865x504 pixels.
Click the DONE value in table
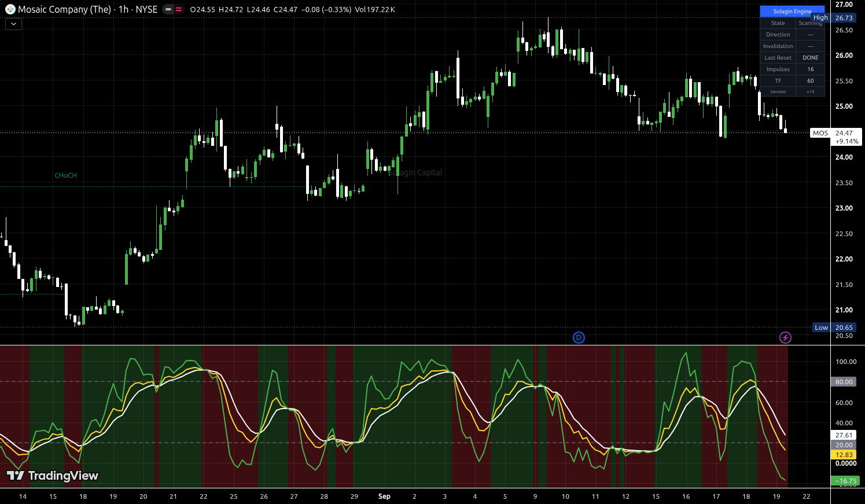(x=811, y=57)
